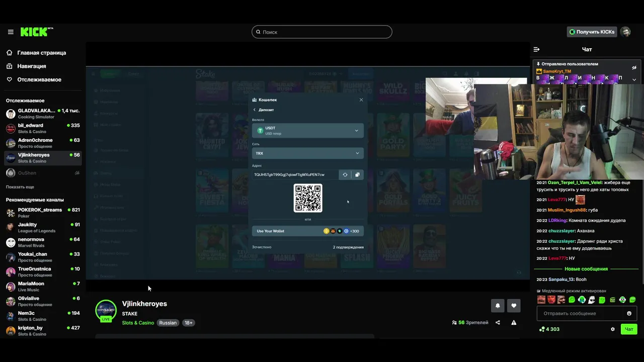Open recommended channel TrueGrustnica
This screenshot has height=362, width=644.
click(x=43, y=271)
